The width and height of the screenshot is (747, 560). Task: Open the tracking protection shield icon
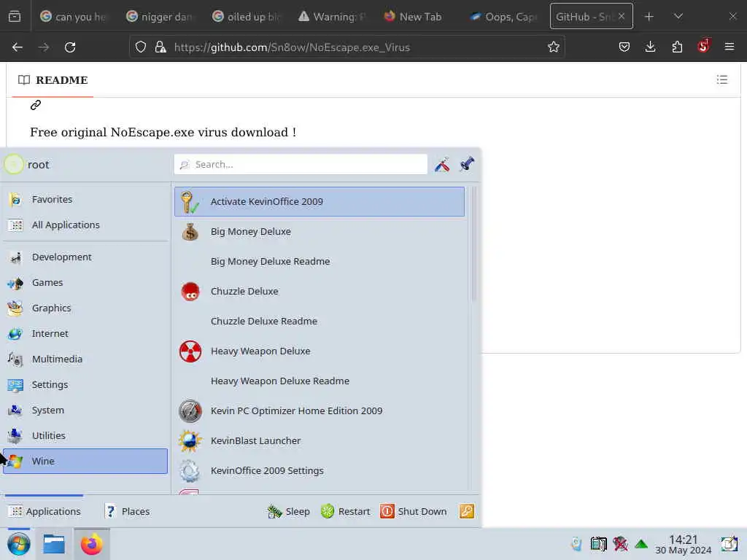point(141,47)
